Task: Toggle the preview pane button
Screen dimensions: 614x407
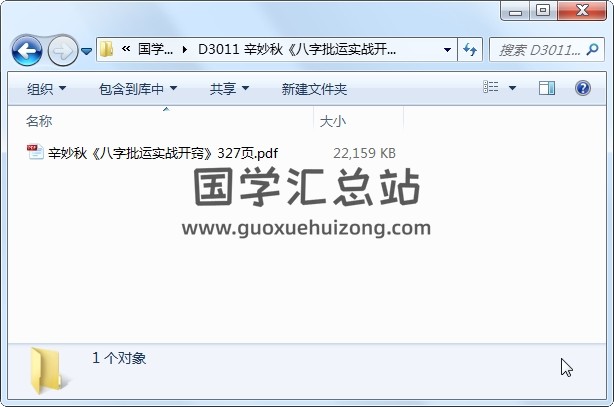Action: pyautogui.click(x=547, y=88)
